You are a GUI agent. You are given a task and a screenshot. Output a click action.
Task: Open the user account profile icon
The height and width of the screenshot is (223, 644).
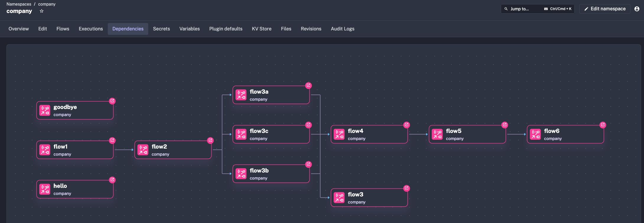637,9
